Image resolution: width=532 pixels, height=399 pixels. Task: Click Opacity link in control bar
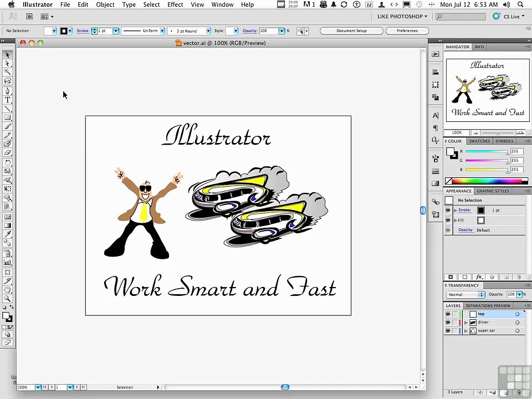[250, 31]
